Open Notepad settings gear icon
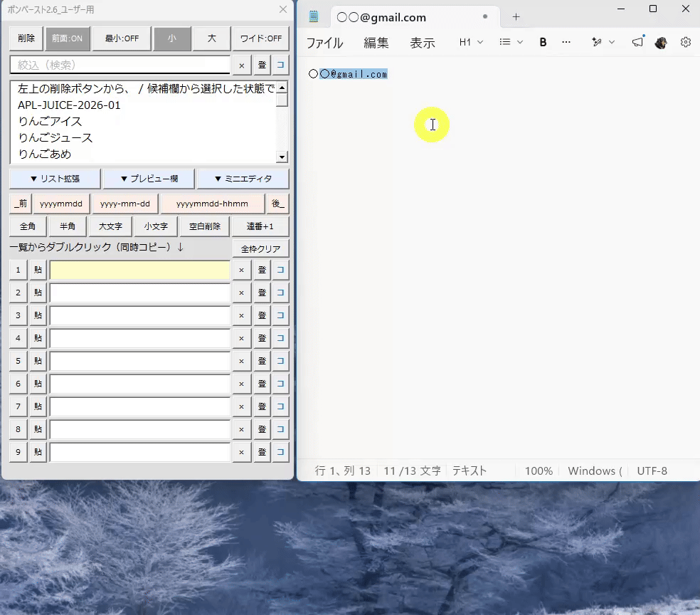This screenshot has height=615, width=700. coord(685,42)
